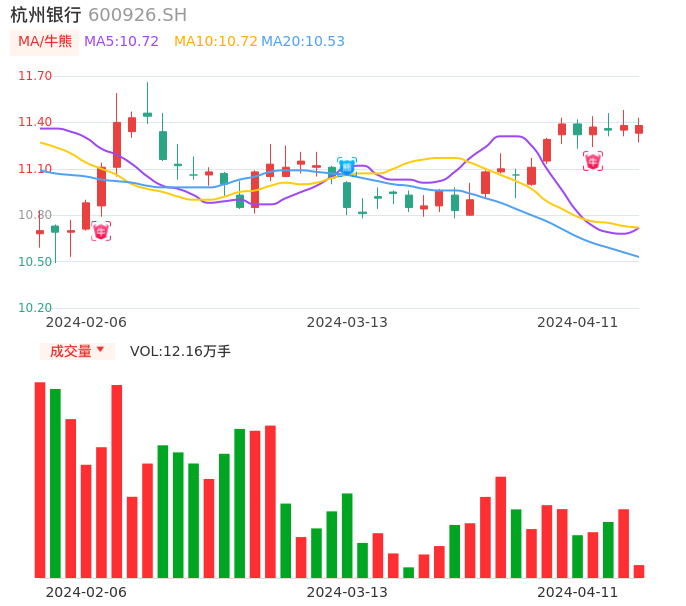The image size is (686, 606).
Task: Toggle the MA5 purple line legend
Action: [x=121, y=42]
